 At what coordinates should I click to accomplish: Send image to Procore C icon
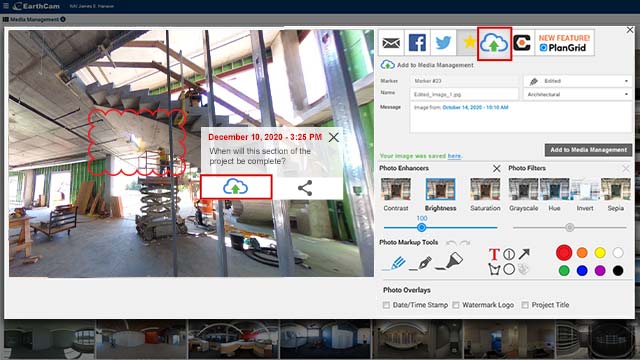pos(522,42)
